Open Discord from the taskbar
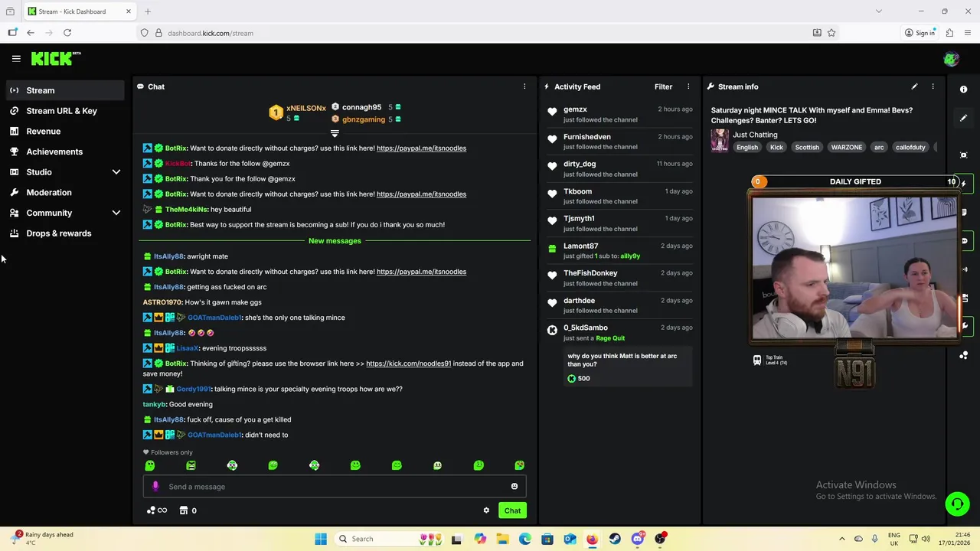The width and height of the screenshot is (980, 551). coord(637,539)
